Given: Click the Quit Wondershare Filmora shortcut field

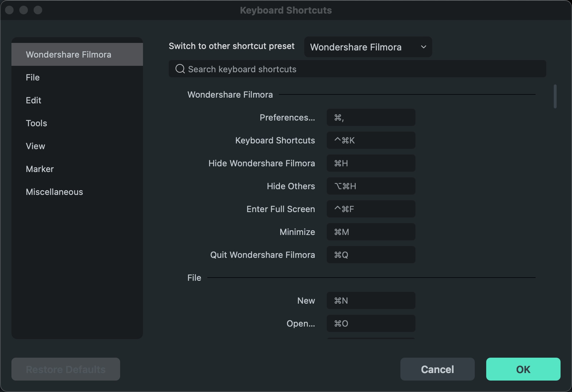Looking at the screenshot, I should click(371, 255).
